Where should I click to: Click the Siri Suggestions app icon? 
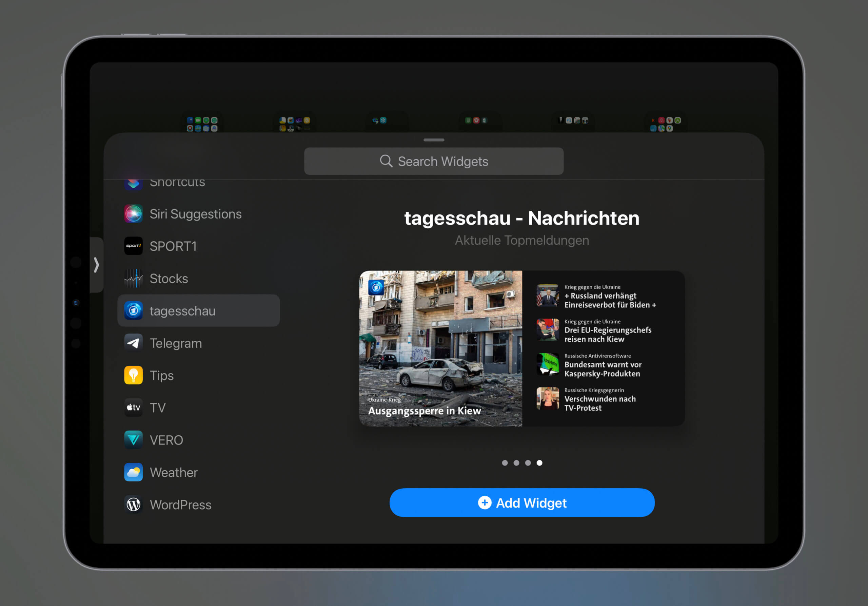134,214
